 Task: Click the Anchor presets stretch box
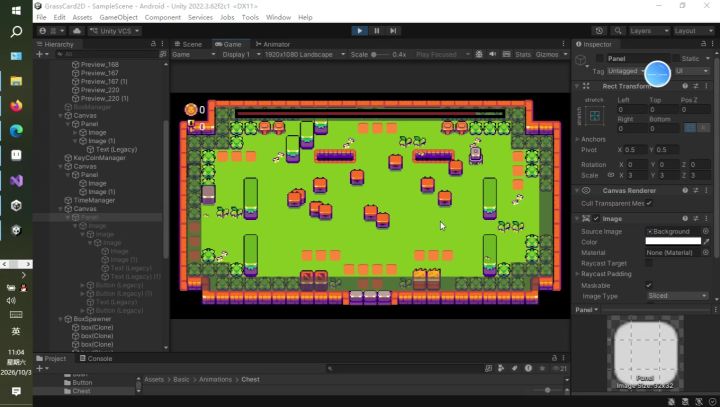pyautogui.click(x=595, y=116)
